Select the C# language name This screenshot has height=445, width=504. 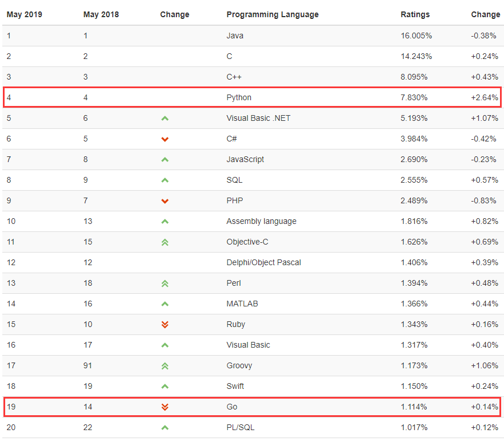click(232, 139)
